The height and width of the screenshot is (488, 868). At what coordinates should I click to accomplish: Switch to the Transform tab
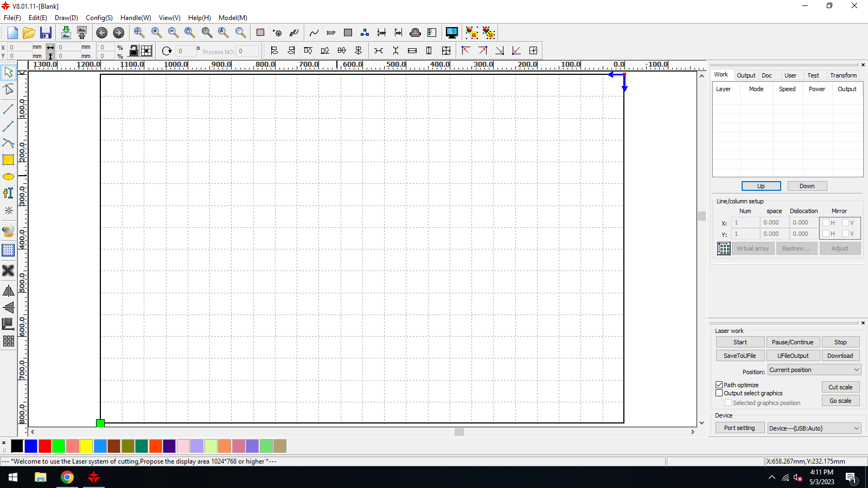tap(843, 75)
